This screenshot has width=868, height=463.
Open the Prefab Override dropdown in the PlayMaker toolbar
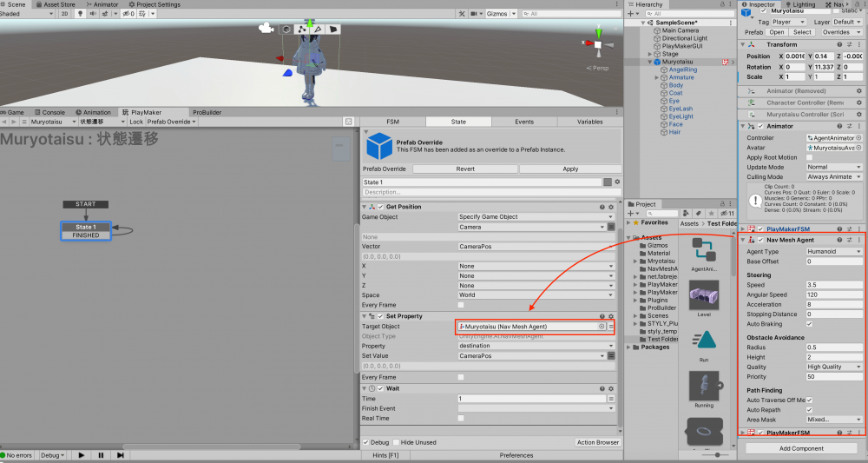tap(172, 122)
